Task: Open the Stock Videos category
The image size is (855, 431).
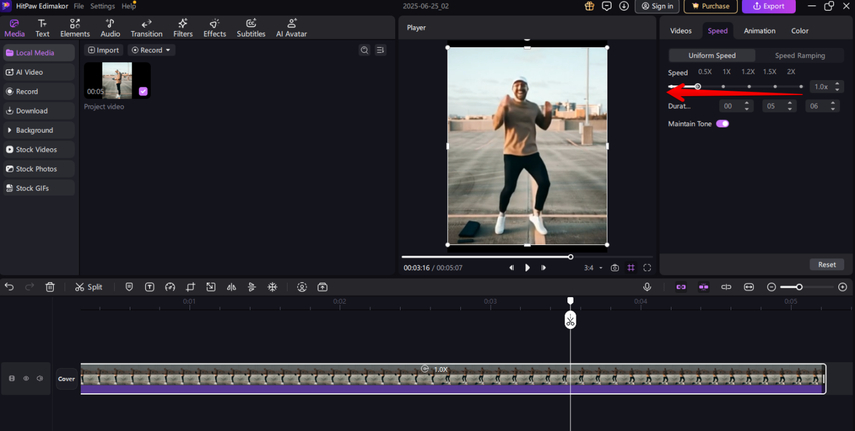Action: (38, 149)
